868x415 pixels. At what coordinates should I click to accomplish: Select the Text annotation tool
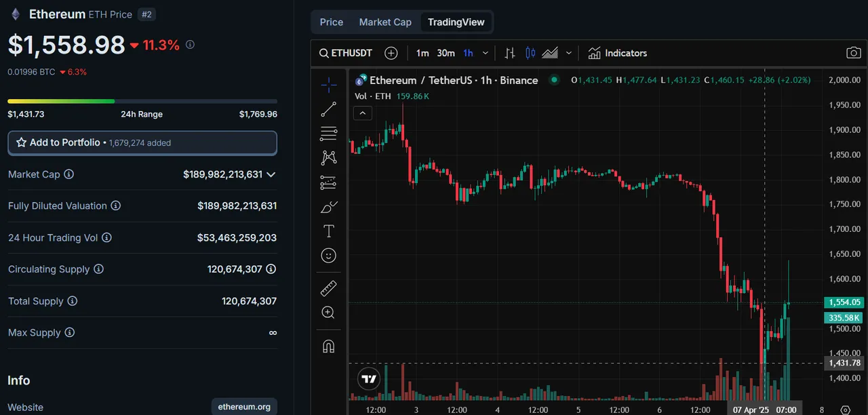[x=329, y=231]
